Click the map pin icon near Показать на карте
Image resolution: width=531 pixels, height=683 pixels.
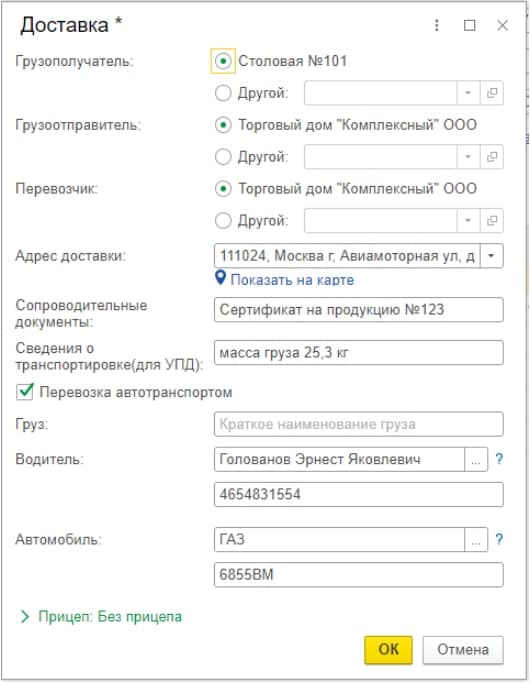pos(221,277)
